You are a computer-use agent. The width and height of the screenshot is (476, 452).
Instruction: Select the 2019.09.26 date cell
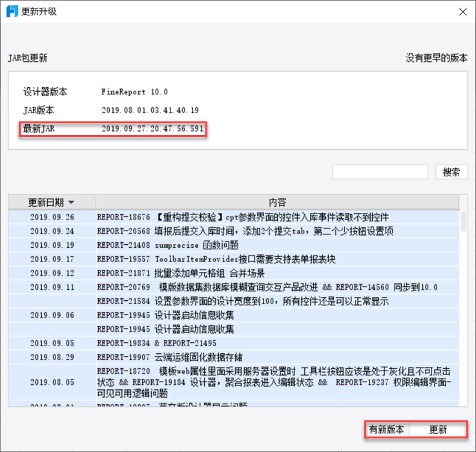52,217
